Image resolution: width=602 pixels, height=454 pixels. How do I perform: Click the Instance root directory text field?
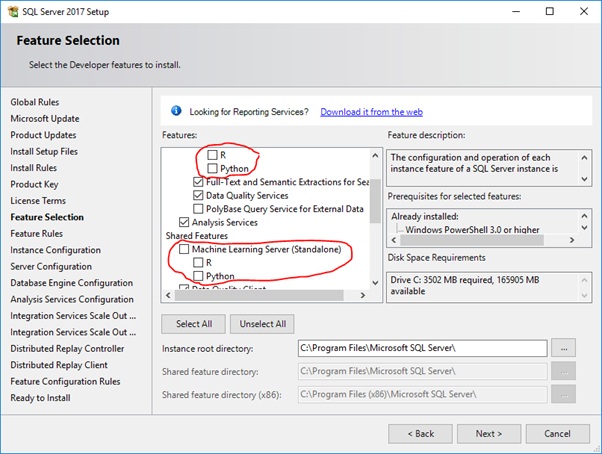pos(422,348)
